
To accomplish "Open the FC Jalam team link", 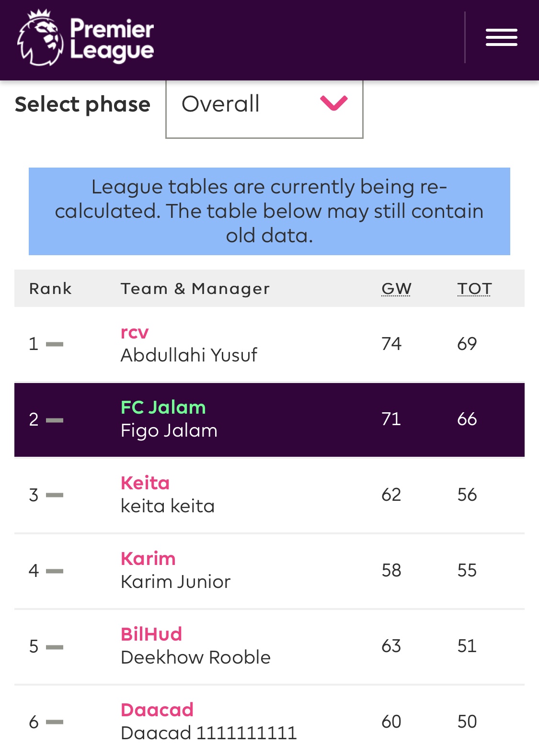I will tap(163, 407).
